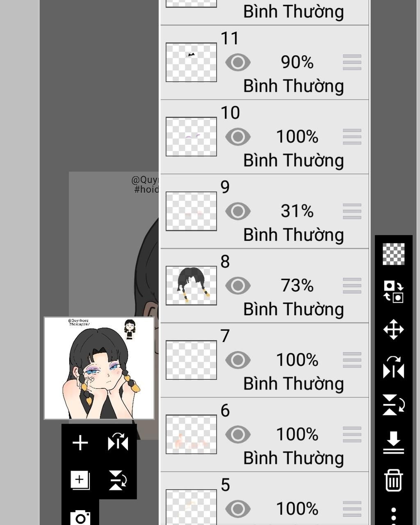Tap the artwork preview thumbnail
This screenshot has height=525, width=420.
click(99, 368)
